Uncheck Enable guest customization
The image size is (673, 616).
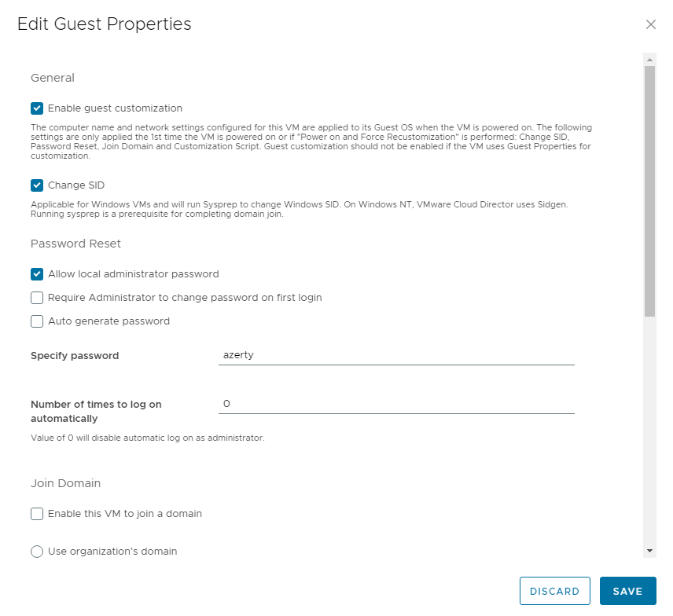pyautogui.click(x=37, y=108)
